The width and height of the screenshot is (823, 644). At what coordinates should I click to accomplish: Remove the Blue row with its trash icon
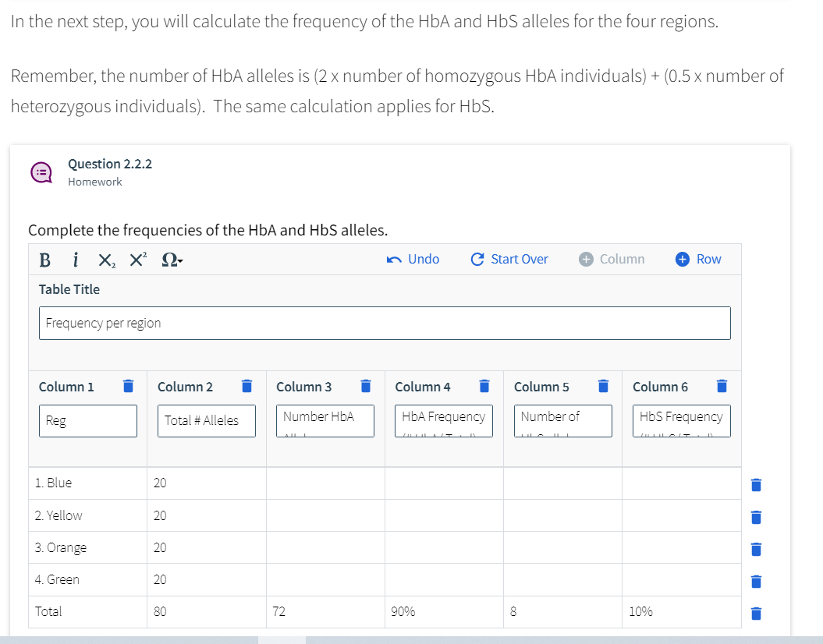[x=755, y=484]
